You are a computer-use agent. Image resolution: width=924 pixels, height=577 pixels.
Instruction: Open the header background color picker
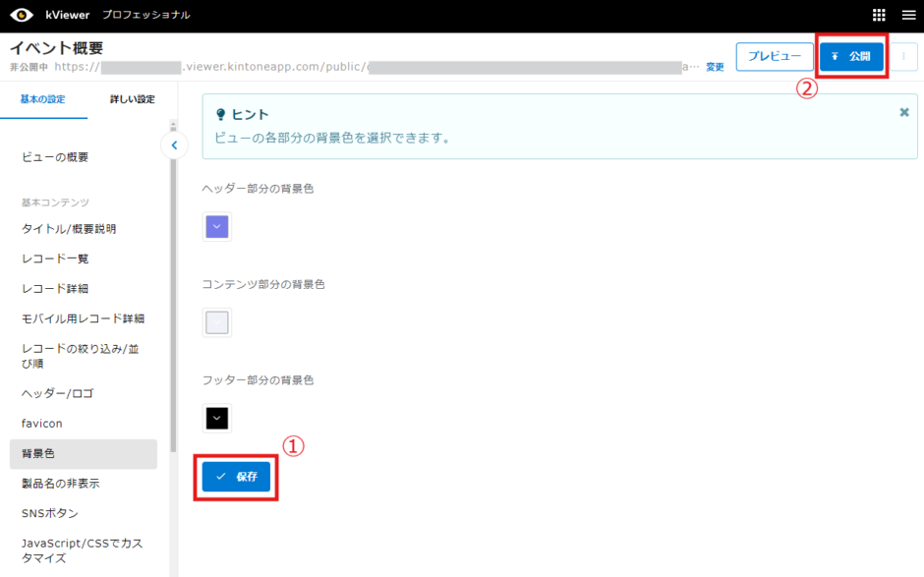pyautogui.click(x=217, y=227)
